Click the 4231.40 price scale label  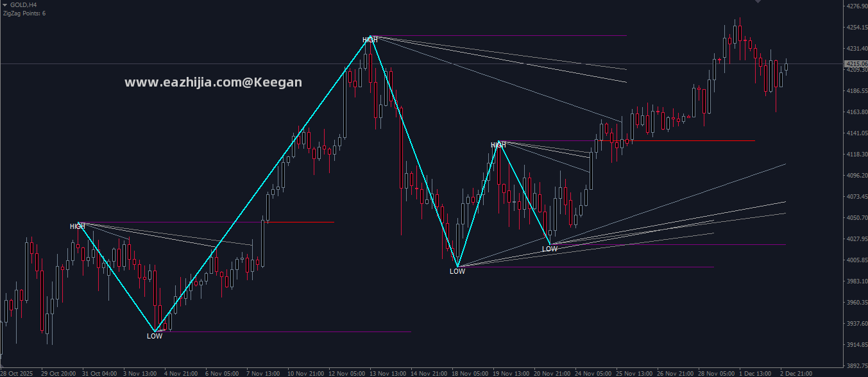tap(857, 49)
